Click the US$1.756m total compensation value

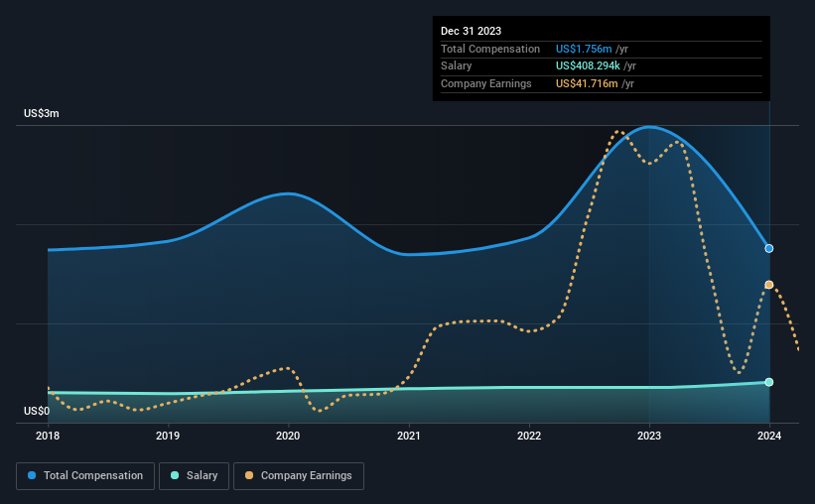tap(584, 49)
